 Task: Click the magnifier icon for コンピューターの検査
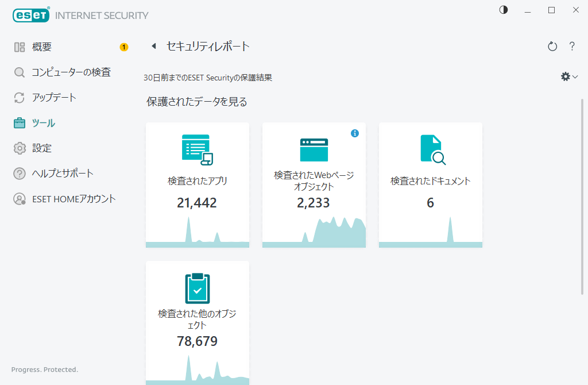pyautogui.click(x=20, y=72)
